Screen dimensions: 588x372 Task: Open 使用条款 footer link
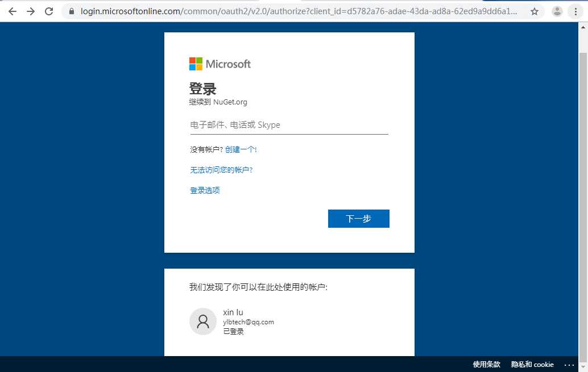[486, 365]
